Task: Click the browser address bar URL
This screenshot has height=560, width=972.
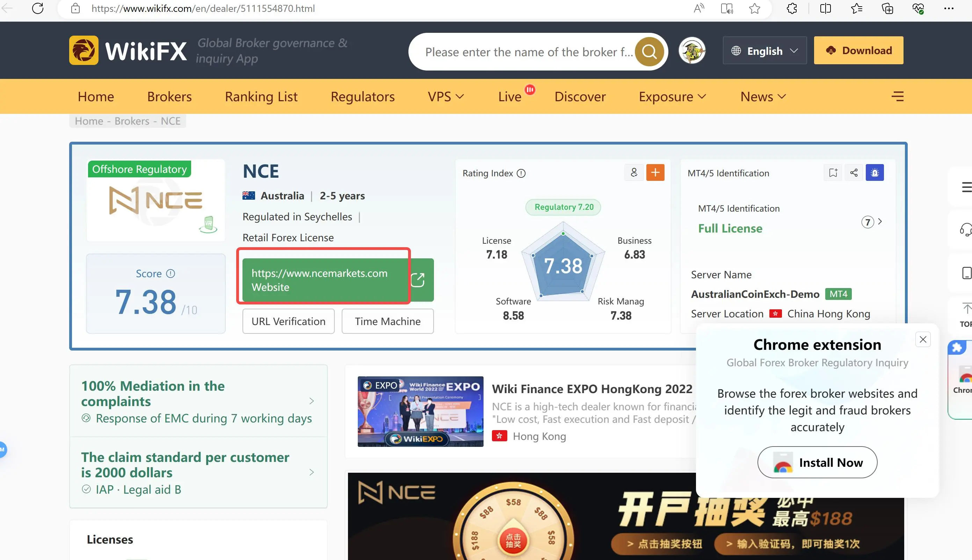Action: pyautogui.click(x=203, y=8)
